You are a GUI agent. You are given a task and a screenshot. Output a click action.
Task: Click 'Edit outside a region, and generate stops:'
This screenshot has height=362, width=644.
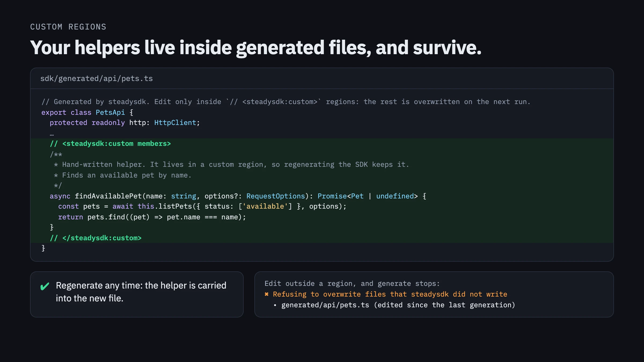click(x=352, y=284)
